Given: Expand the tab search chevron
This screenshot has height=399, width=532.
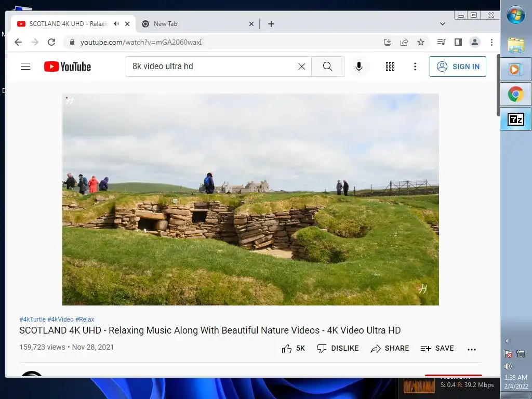Looking at the screenshot, I should 443,24.
